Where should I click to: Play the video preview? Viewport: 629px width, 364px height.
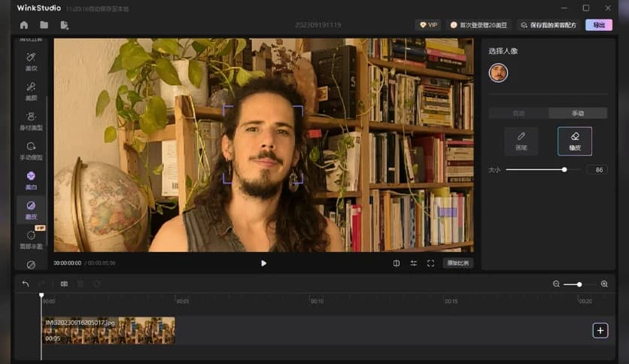(263, 263)
